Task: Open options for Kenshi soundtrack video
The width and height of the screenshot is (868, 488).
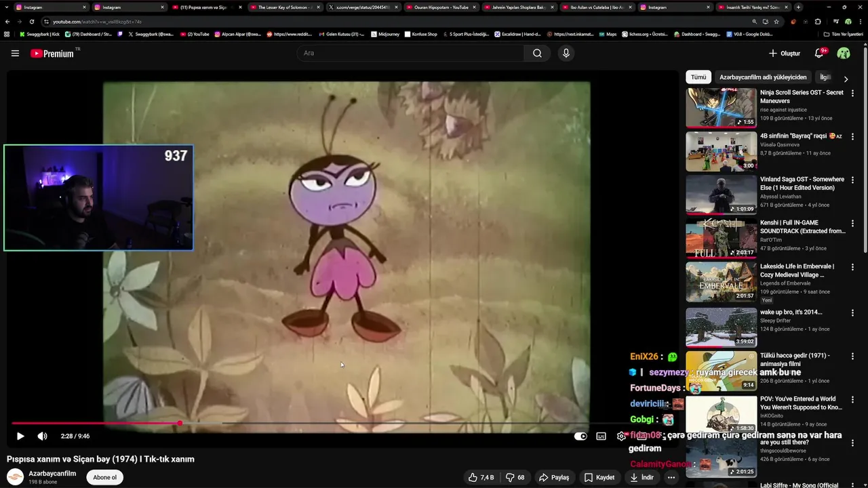Action: [853, 223]
